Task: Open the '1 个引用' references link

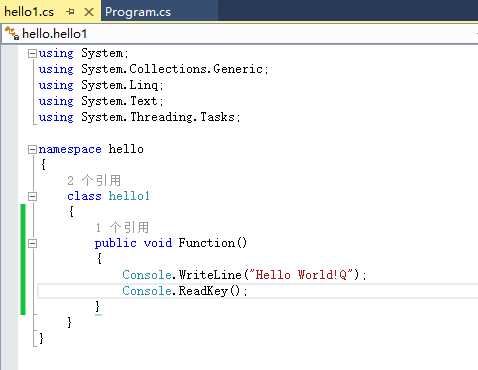Action: click(x=122, y=228)
